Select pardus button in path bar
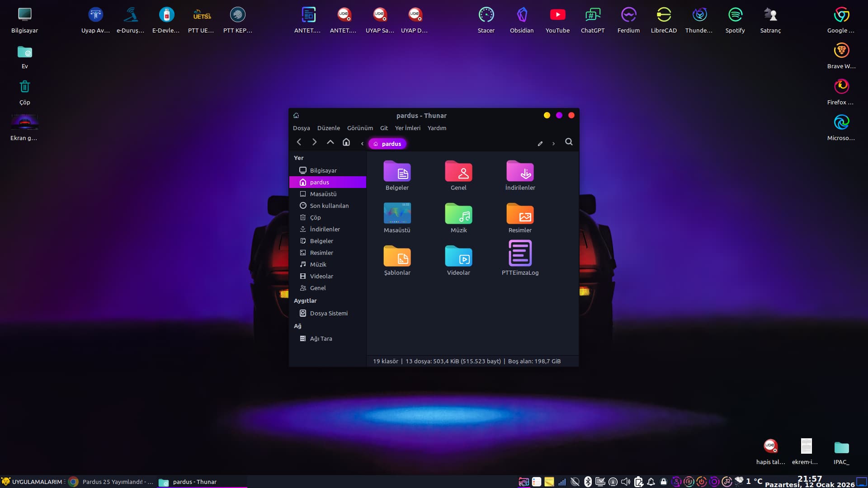Image resolution: width=868 pixels, height=488 pixels. pyautogui.click(x=387, y=144)
